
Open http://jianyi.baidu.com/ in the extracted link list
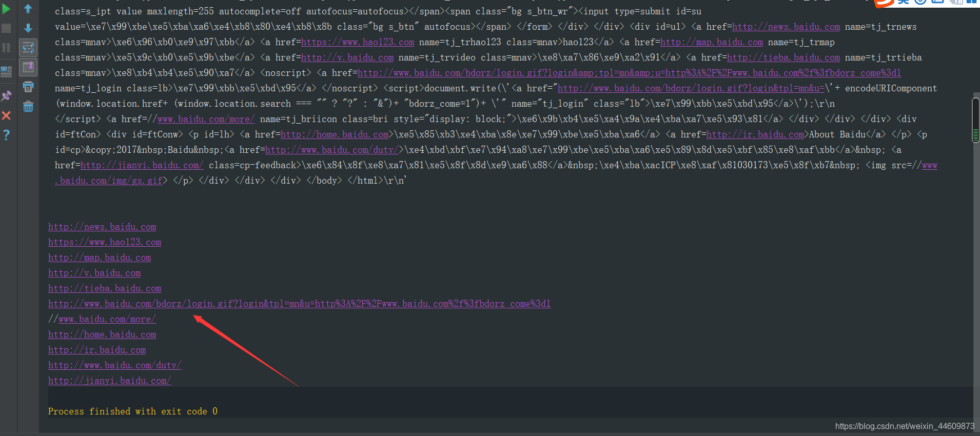pos(110,381)
